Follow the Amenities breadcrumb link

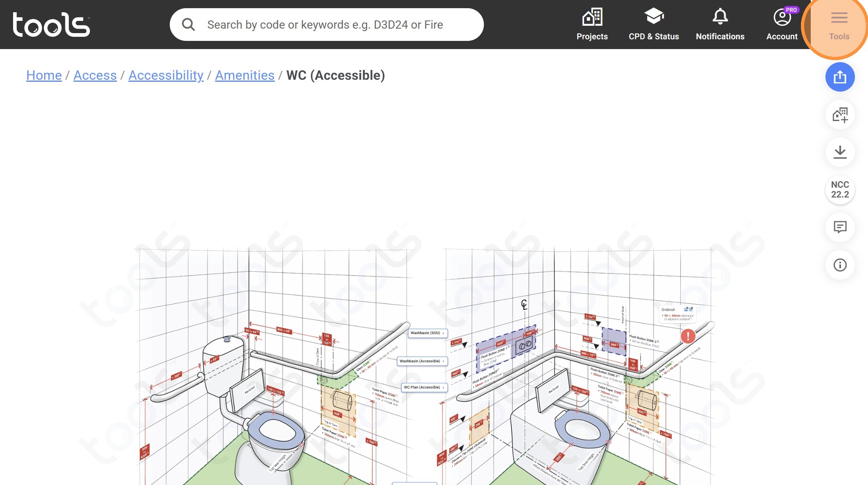245,75
